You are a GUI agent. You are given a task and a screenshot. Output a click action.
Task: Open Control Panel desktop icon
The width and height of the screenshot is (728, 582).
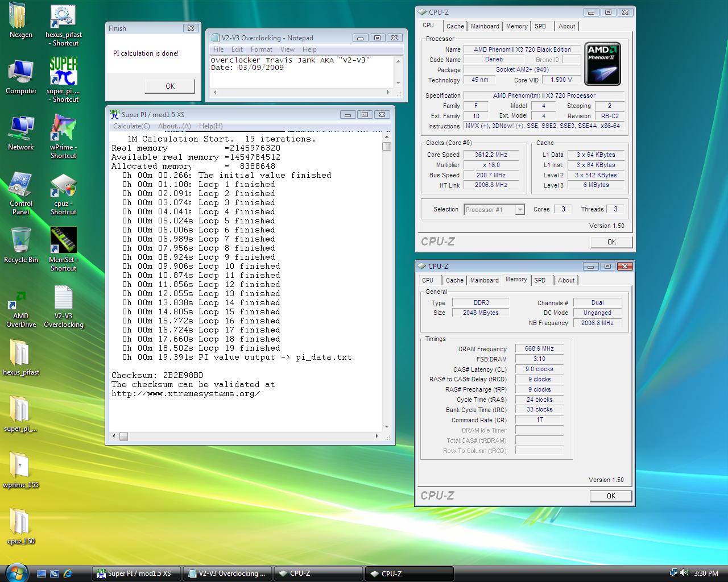point(21,193)
